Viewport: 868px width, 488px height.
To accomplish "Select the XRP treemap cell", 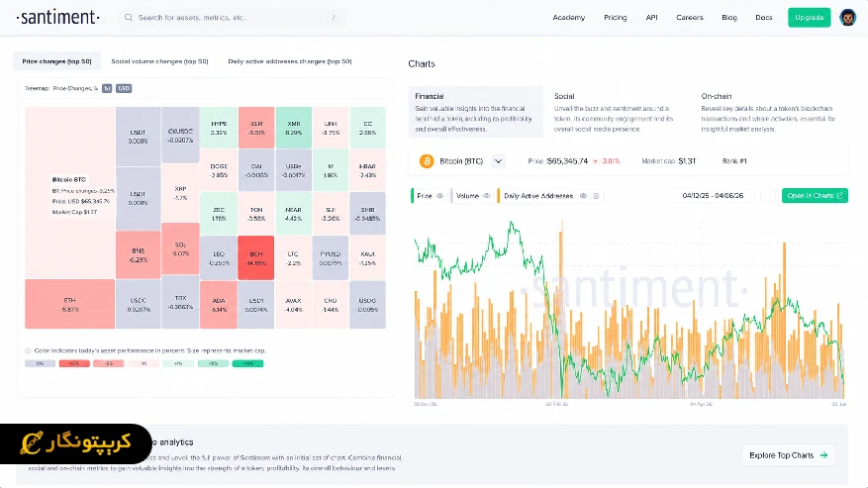I will pyautogui.click(x=180, y=193).
